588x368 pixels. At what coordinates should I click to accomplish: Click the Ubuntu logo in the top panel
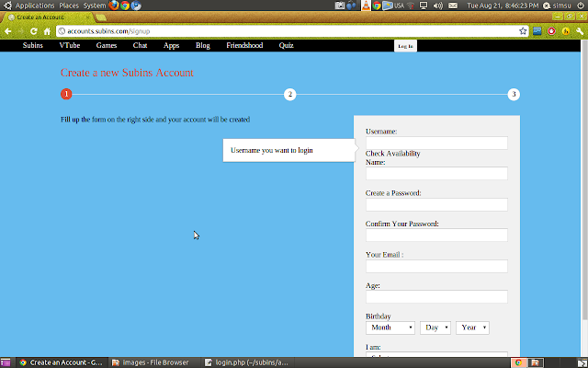tap(7, 6)
